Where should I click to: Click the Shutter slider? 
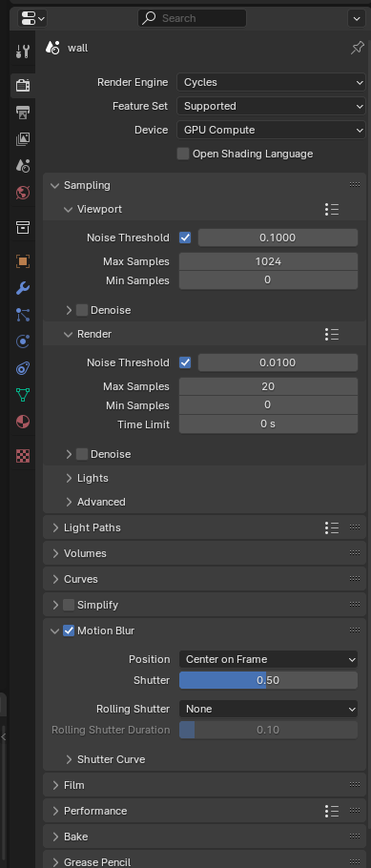click(268, 680)
